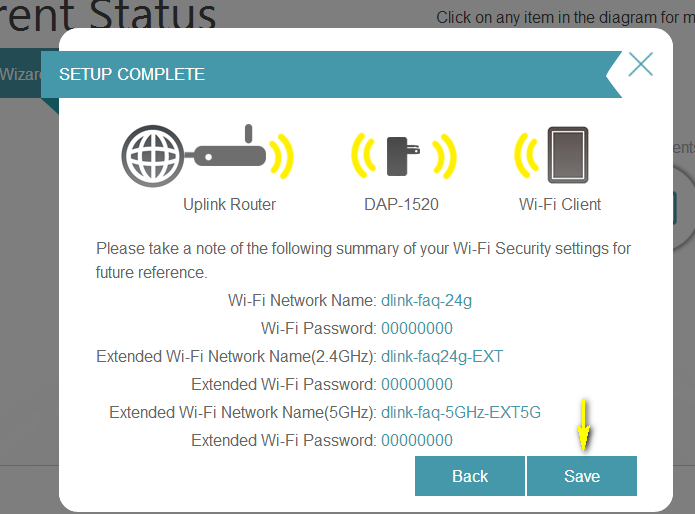This screenshot has width=695, height=514.
Task: Click the password below dlink-faq-24g
Action: [x=417, y=328]
